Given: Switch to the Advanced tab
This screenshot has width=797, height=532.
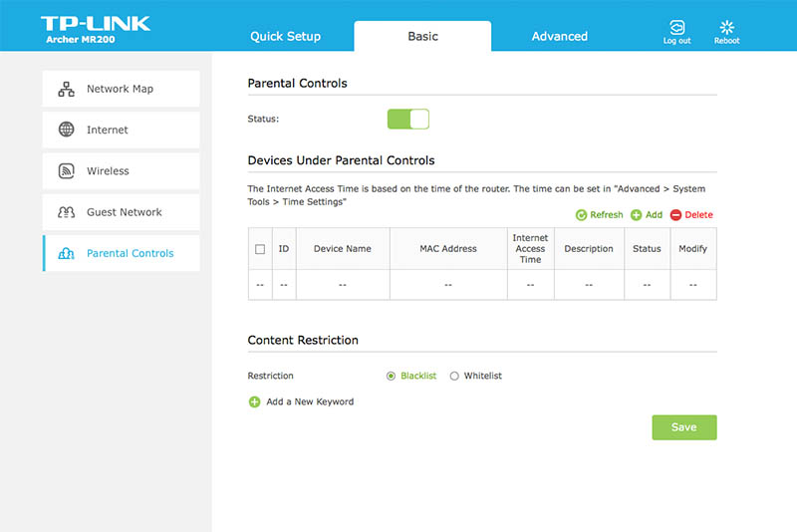Looking at the screenshot, I should coord(560,36).
